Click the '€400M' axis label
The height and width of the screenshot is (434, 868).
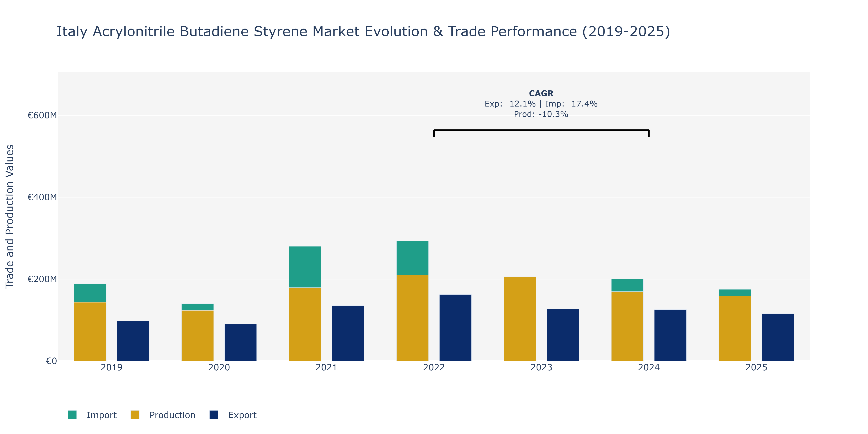click(42, 197)
